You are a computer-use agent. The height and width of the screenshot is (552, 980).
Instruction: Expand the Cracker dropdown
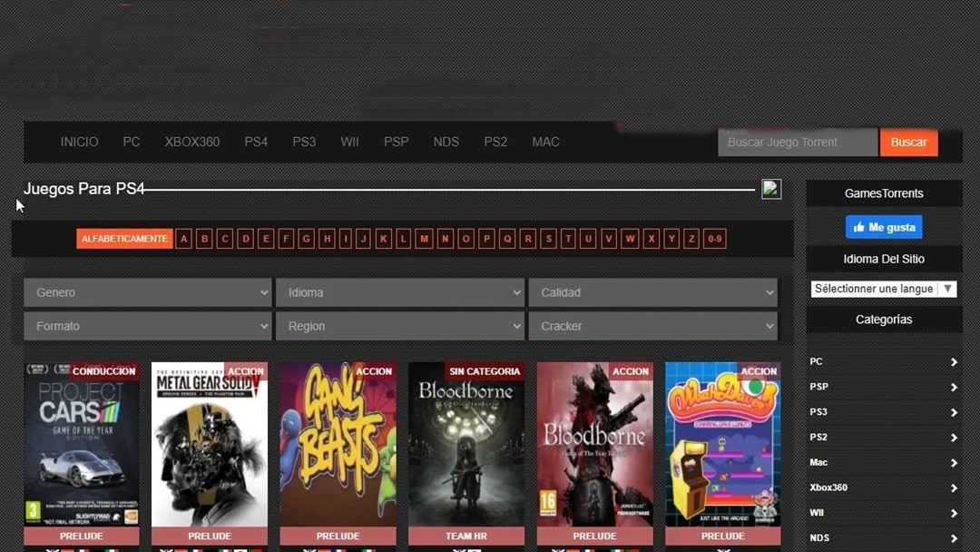click(x=653, y=326)
